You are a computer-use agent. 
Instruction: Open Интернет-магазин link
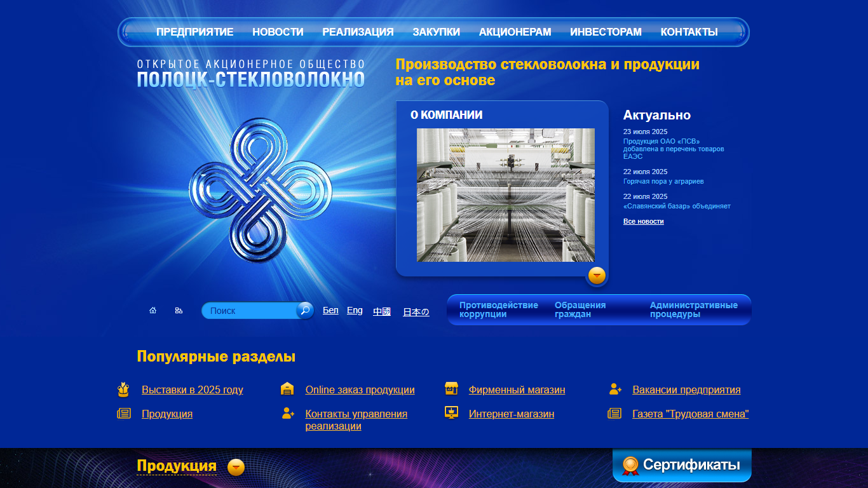512,414
